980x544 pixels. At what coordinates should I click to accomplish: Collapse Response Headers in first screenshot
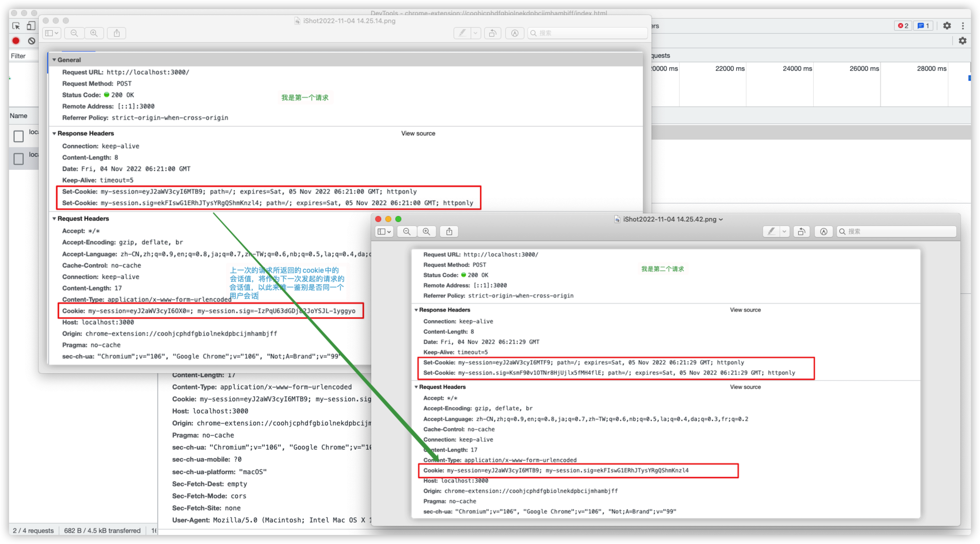coord(54,134)
